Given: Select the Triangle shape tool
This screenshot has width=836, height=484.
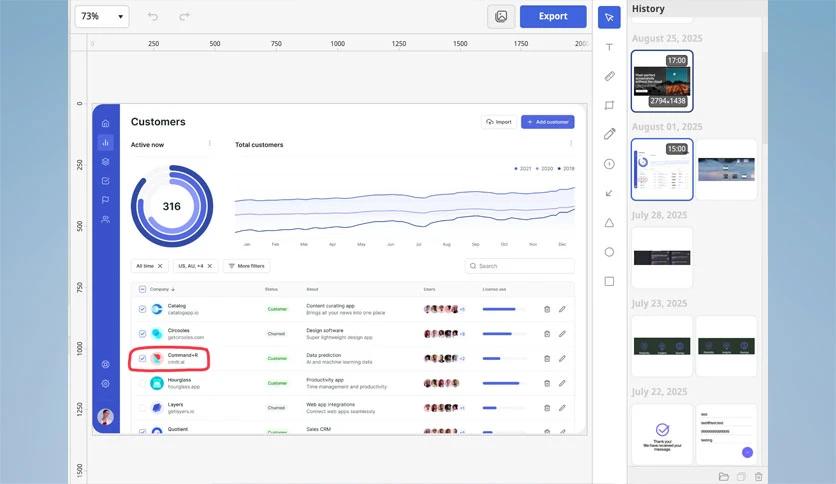Looking at the screenshot, I should tap(609, 223).
